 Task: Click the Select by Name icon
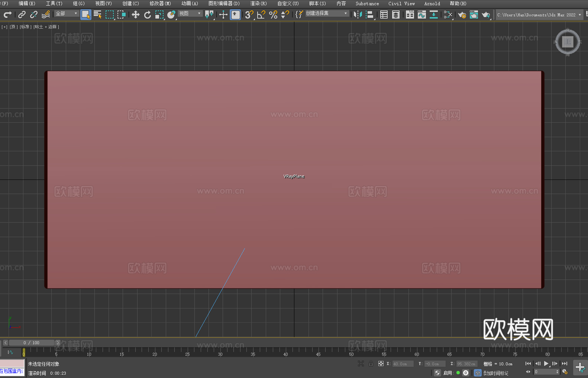pyautogui.click(x=98, y=14)
